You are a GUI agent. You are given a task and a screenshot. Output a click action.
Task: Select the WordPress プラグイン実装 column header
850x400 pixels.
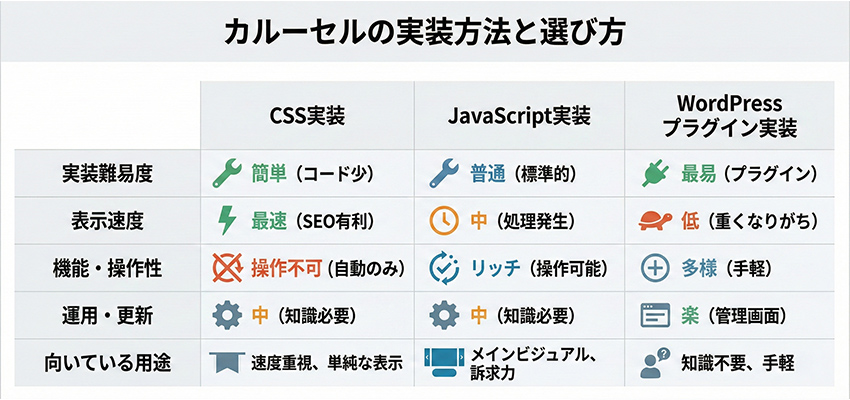[x=729, y=116]
